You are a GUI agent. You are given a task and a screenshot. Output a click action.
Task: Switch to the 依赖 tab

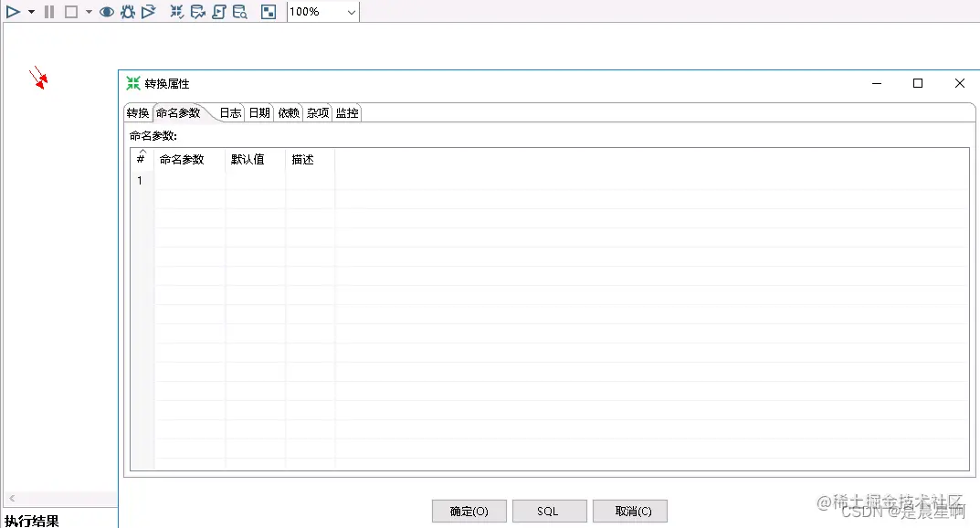(x=289, y=113)
